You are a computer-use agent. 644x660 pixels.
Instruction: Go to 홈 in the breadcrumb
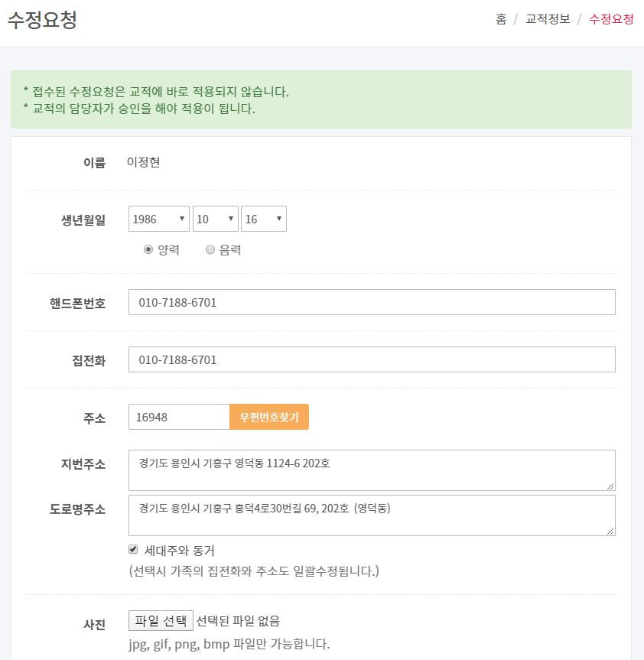[501, 19]
